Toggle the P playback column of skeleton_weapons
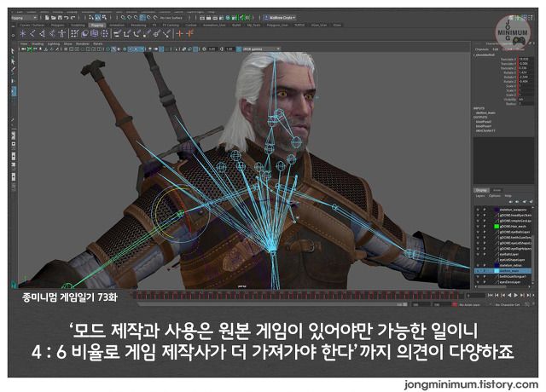 pos(485,210)
